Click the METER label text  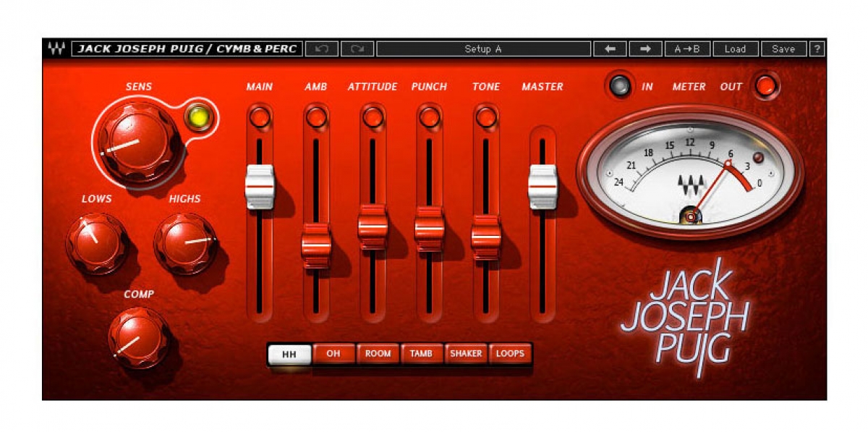pyautogui.click(x=689, y=87)
